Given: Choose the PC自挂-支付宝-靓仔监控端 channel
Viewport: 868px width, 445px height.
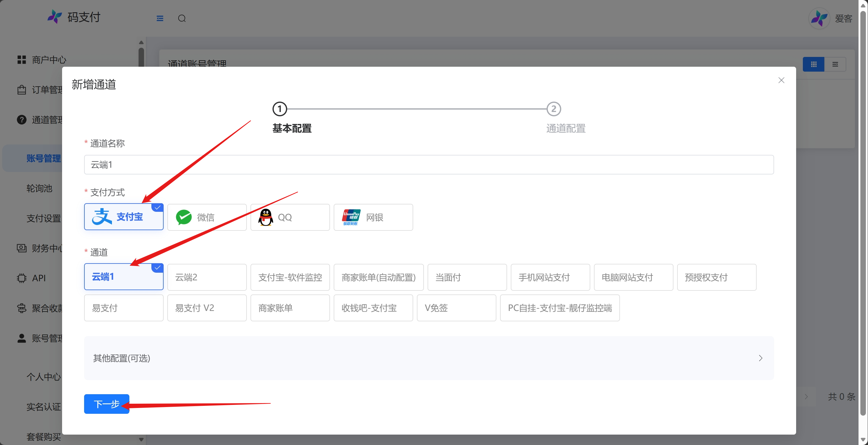Looking at the screenshot, I should [x=560, y=308].
